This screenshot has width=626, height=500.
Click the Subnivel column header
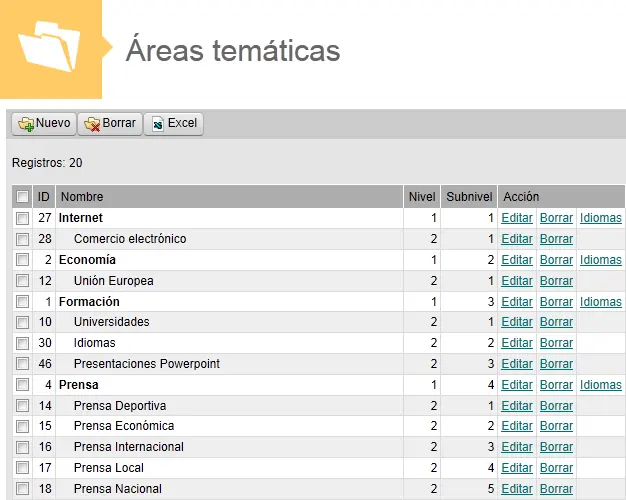click(x=469, y=197)
